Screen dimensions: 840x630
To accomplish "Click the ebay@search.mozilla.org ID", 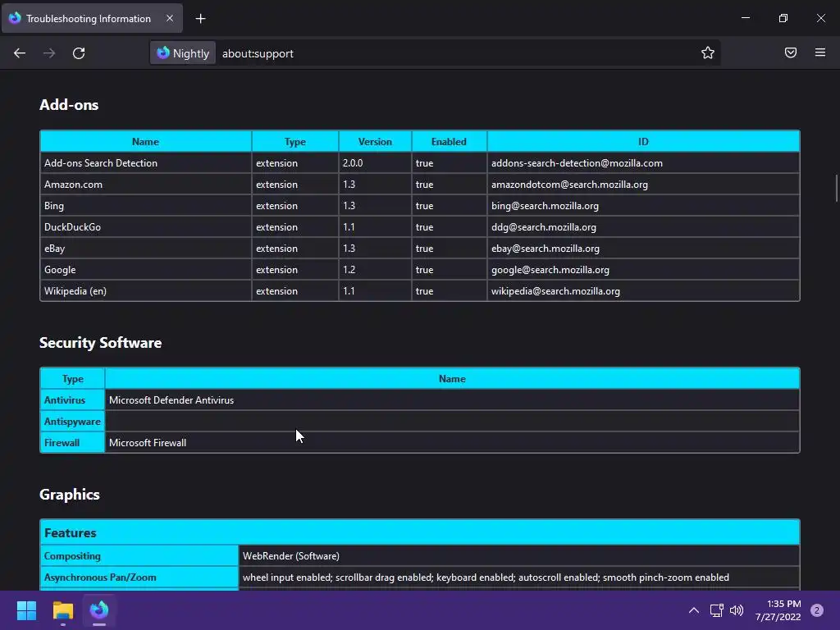I will coord(546,249).
